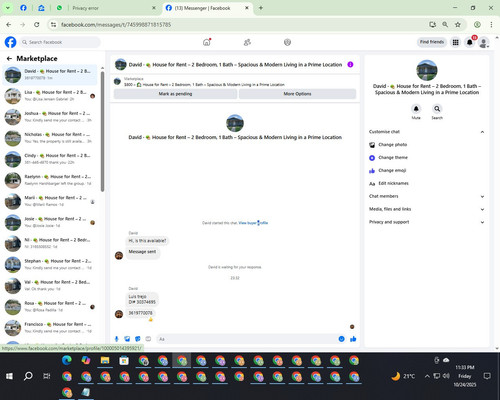Open taskbar clock showing 11:33 PM
This screenshot has width=500, height=400.
pyautogui.click(x=465, y=376)
